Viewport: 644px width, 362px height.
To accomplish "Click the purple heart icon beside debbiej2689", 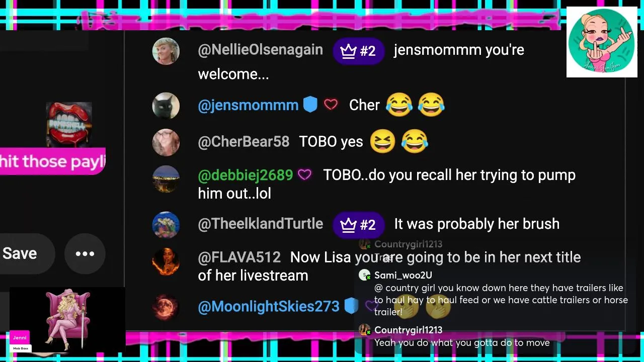I will 304,174.
